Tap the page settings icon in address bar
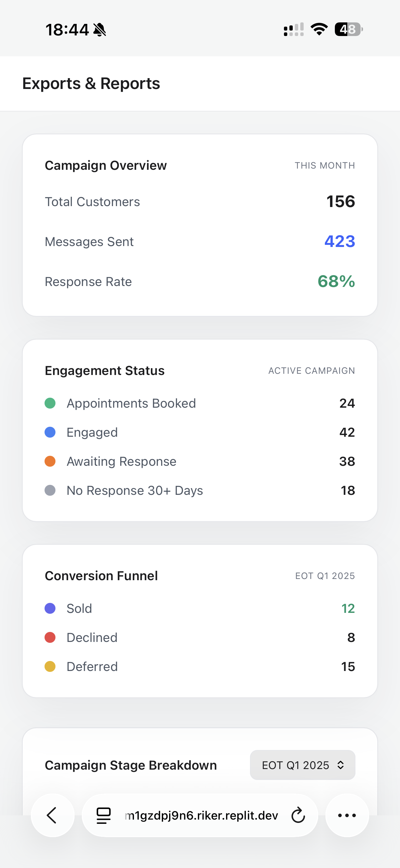Screen dimensions: 400x868 pyautogui.click(x=104, y=815)
